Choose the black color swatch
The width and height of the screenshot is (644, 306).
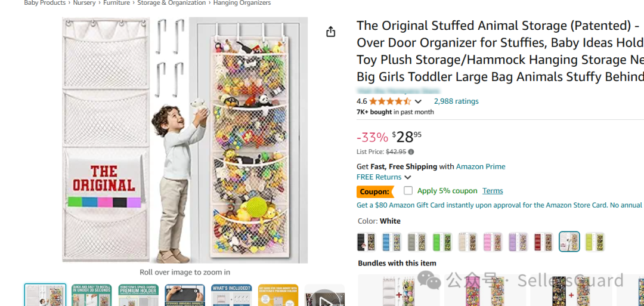point(366,242)
